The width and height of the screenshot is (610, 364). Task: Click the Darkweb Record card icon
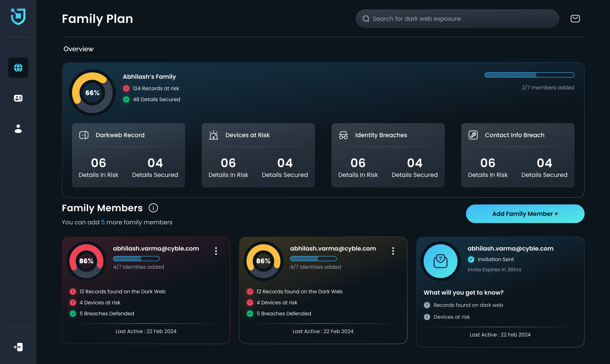point(84,135)
